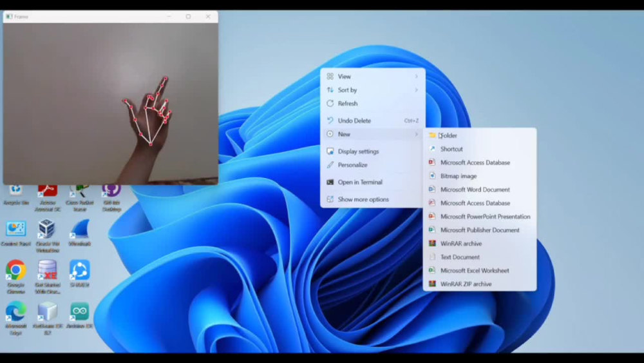Screen dimensions: 644x363
Task: Select the NetBeans IDE desktop shortcut
Action: tap(48, 319)
